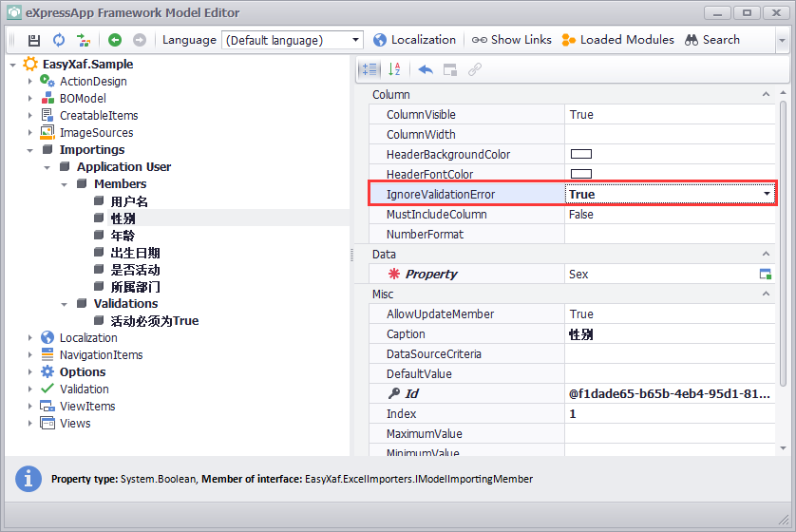Image resolution: width=796 pixels, height=532 pixels.
Task: Select the 年龄 member in the tree
Action: (123, 236)
